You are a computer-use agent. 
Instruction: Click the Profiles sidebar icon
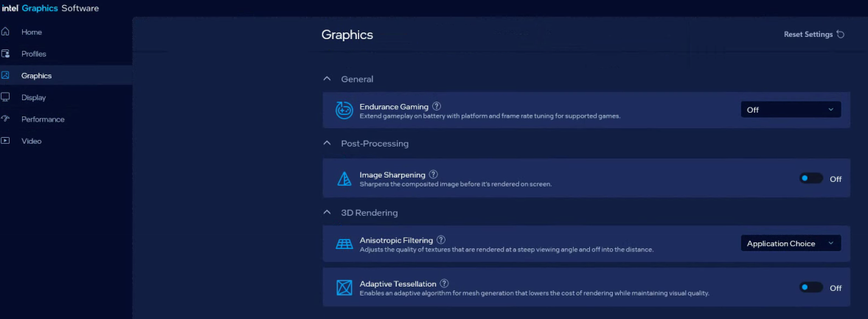[x=6, y=54]
